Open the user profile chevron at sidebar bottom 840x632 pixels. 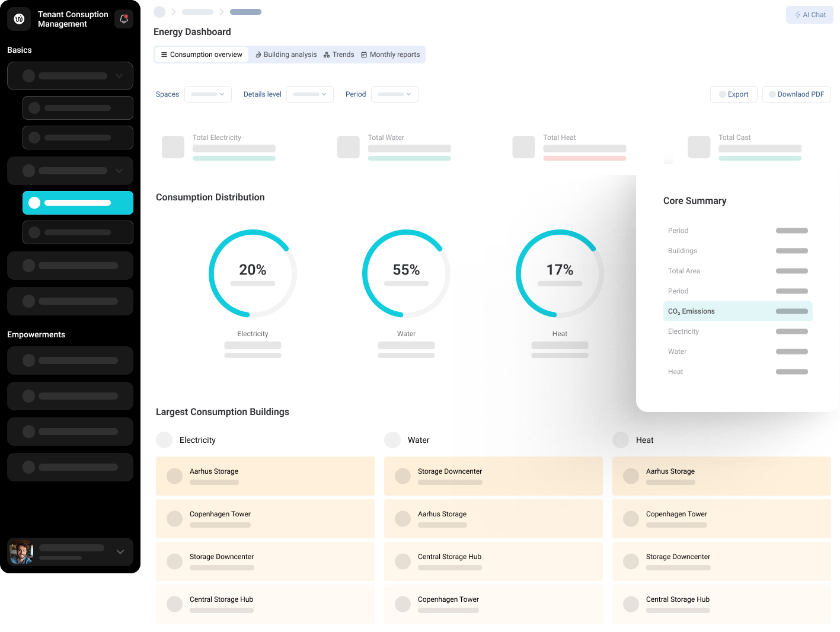point(120,552)
